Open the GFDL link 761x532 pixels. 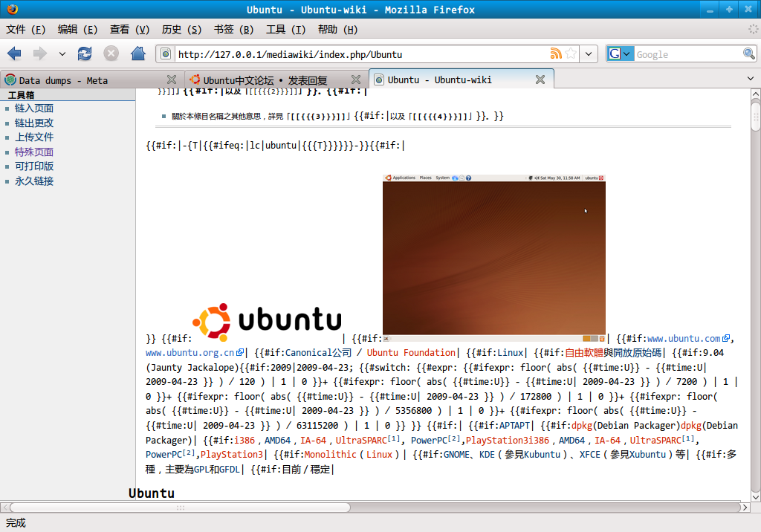coord(230,470)
